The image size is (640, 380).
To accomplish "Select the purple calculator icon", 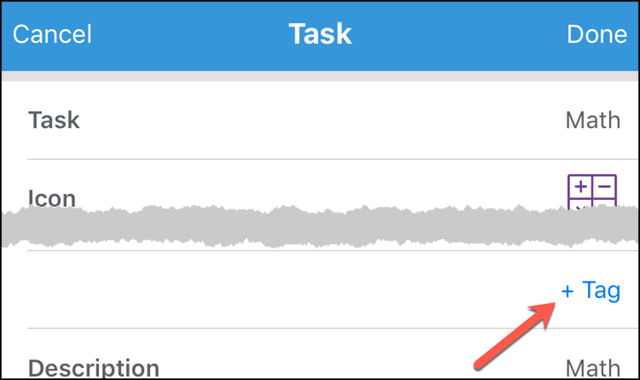I will [x=592, y=192].
